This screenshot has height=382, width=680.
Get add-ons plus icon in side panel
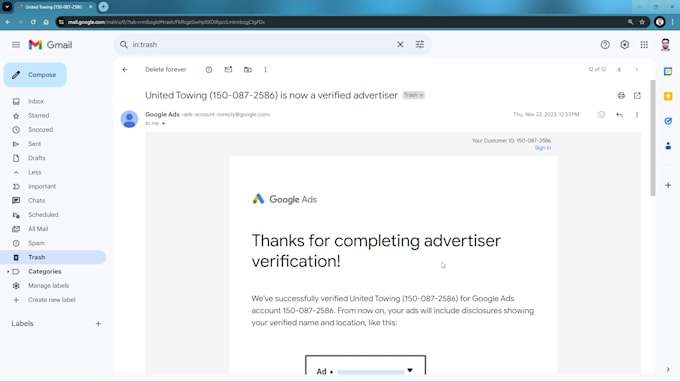pyautogui.click(x=668, y=185)
